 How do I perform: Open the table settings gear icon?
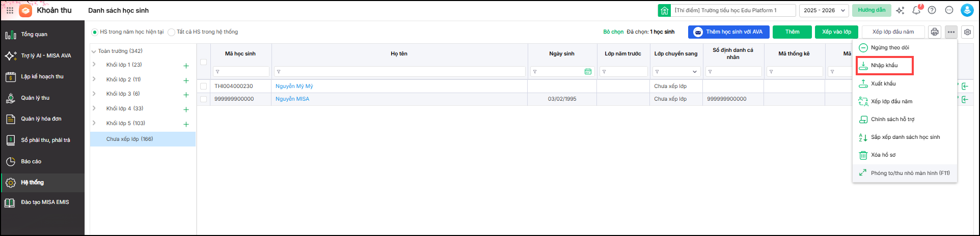[x=967, y=32]
